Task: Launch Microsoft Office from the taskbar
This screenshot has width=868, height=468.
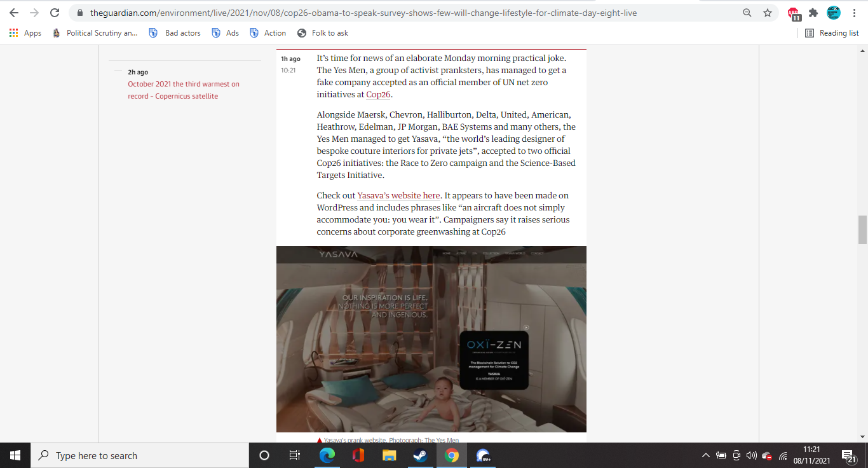Action: point(358,455)
